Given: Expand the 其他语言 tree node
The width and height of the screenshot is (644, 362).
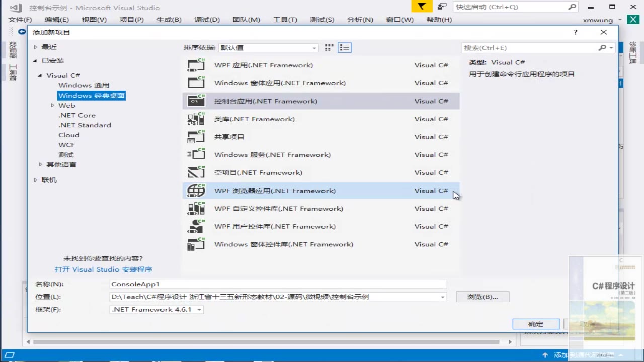Looking at the screenshot, I should pos(41,164).
